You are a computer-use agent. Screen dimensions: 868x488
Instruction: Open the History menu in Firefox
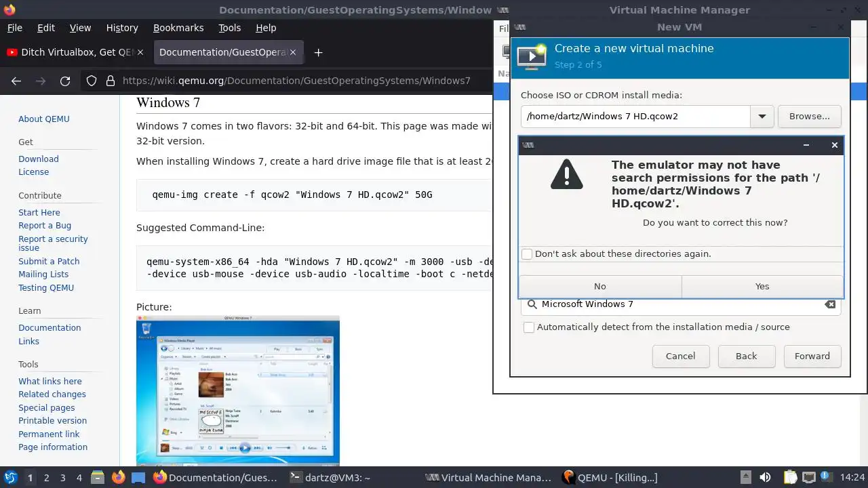tap(122, 28)
